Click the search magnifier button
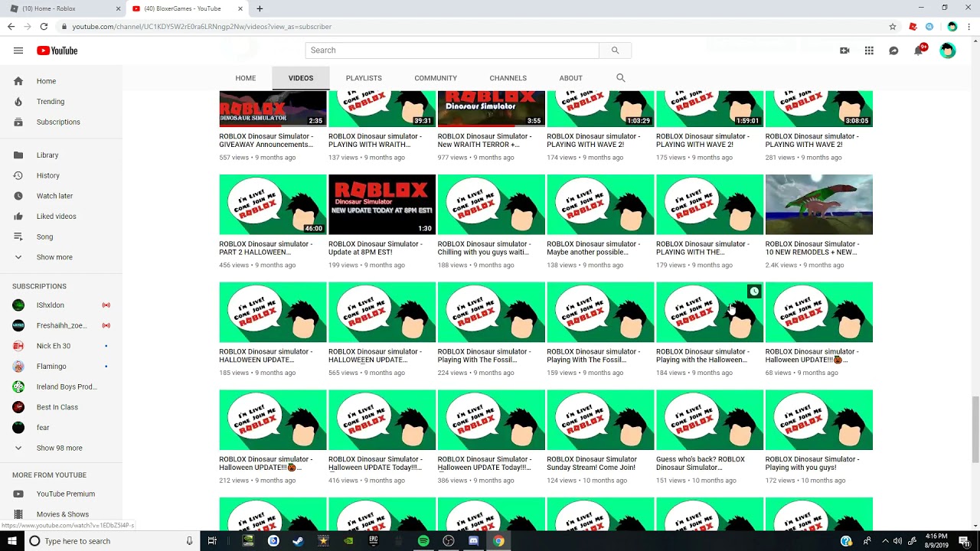980x551 pixels. coord(615,51)
